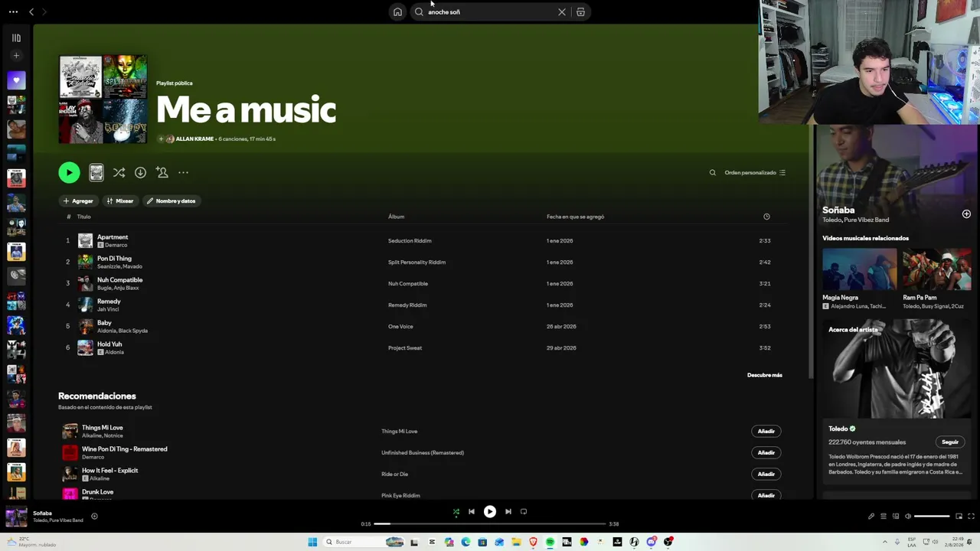
Task: Click the Spotify icon in the taskbar
Action: click(550, 542)
